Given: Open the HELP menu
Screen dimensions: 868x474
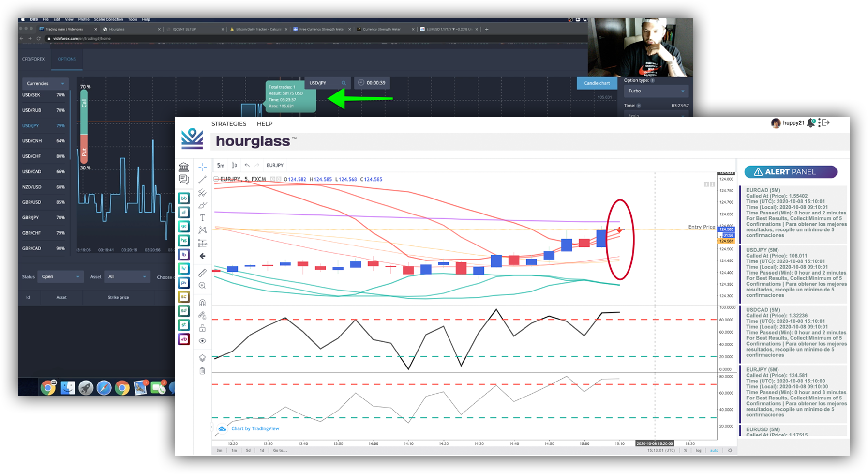Looking at the screenshot, I should [265, 124].
